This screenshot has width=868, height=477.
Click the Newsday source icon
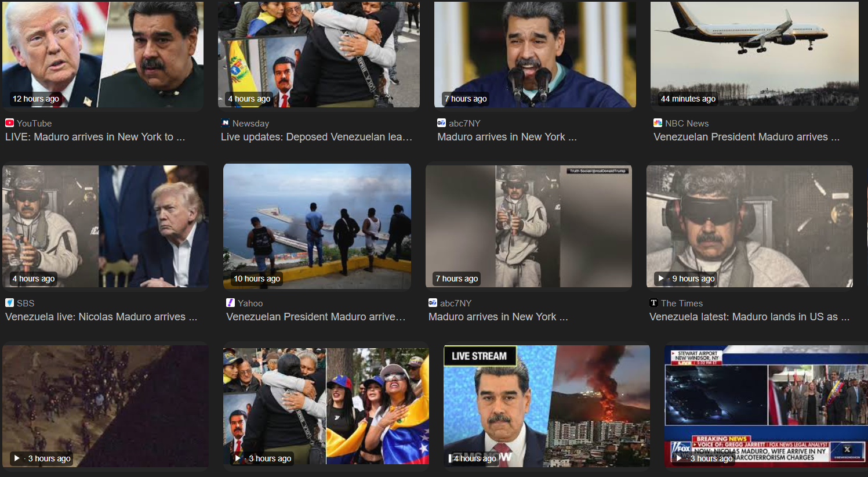[x=224, y=123]
